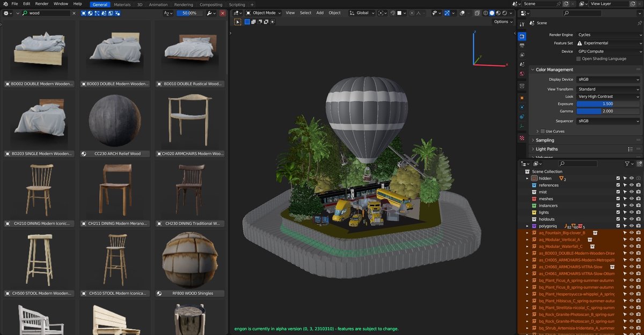Hide the 'lights' collection with eye icon
This screenshot has height=335, width=644.
coord(632,212)
